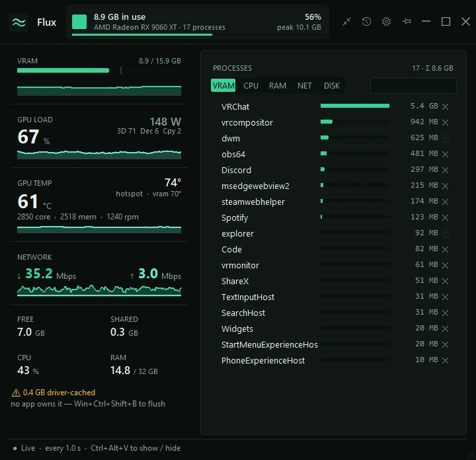End PhoneExperienceHost using X icon
This screenshot has width=476, height=460.
[x=445, y=360]
